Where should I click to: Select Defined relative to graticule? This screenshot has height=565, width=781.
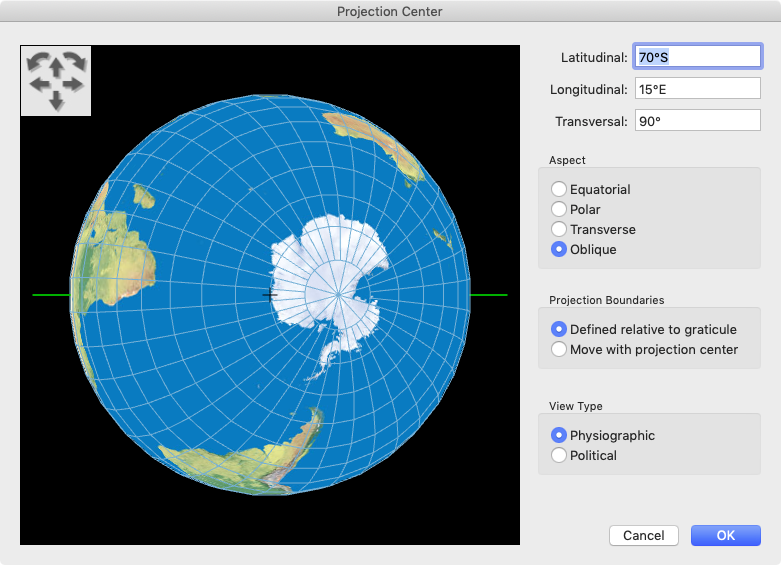pos(559,329)
